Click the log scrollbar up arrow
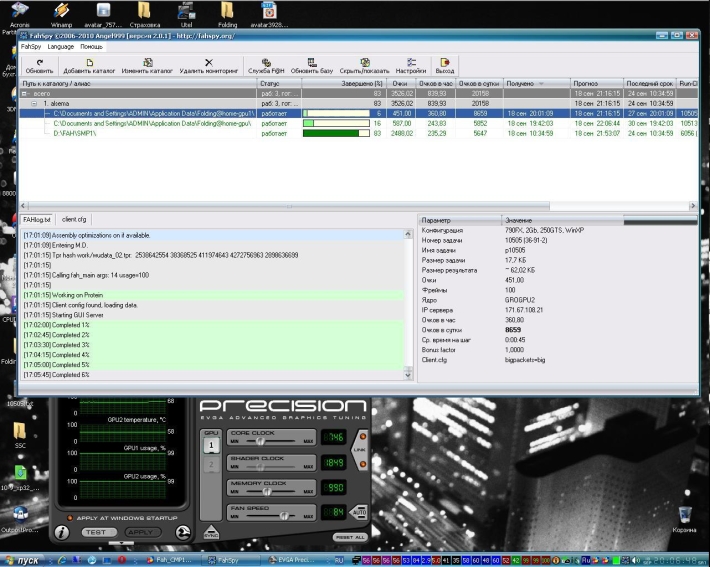 (408, 234)
